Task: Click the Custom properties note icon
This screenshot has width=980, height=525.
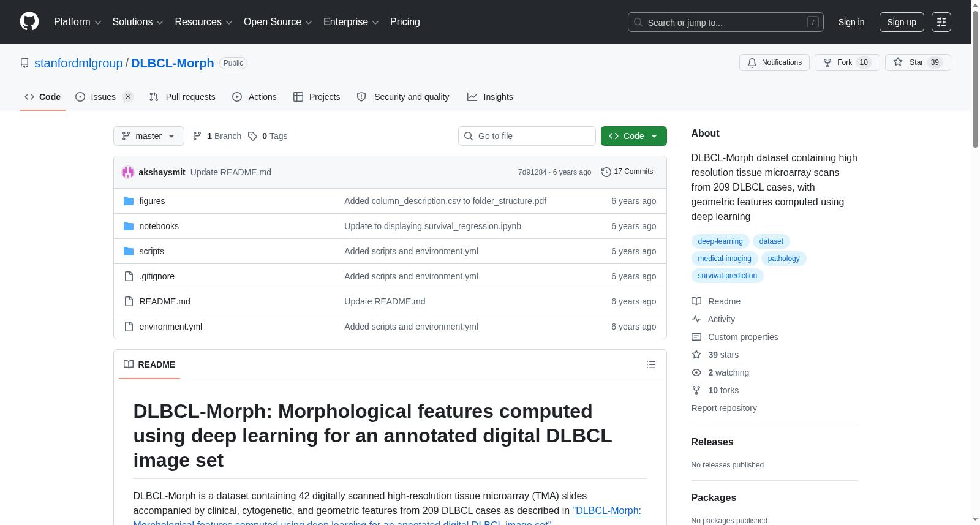Action: tap(696, 337)
